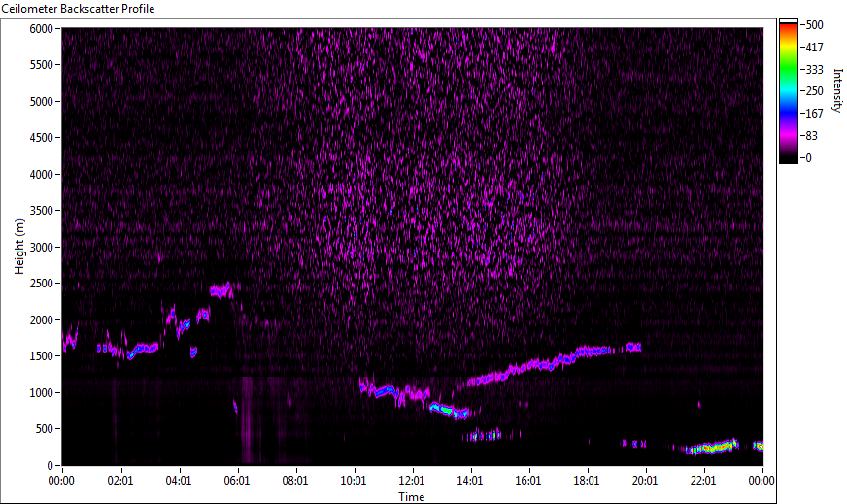This screenshot has width=847, height=504.
Task: Click the 22:01 time axis label
Action: [x=703, y=481]
